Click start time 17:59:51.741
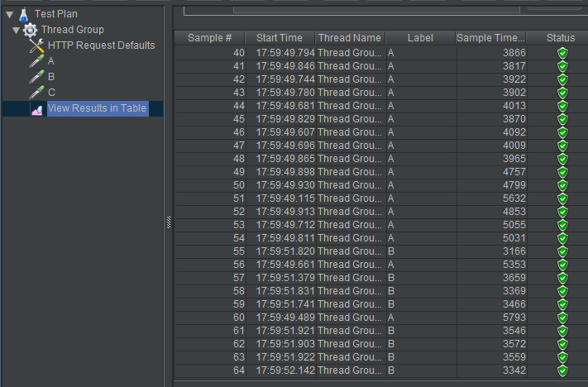 [285, 304]
